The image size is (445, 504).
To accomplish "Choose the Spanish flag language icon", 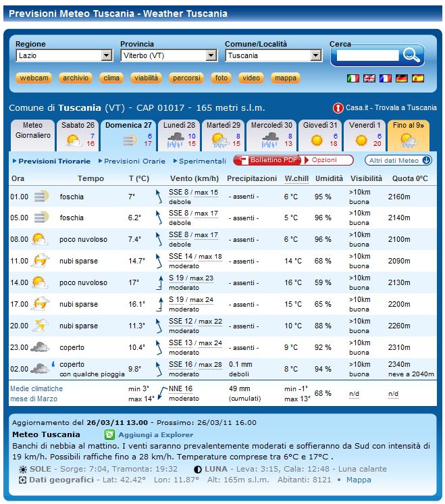I will (418, 78).
